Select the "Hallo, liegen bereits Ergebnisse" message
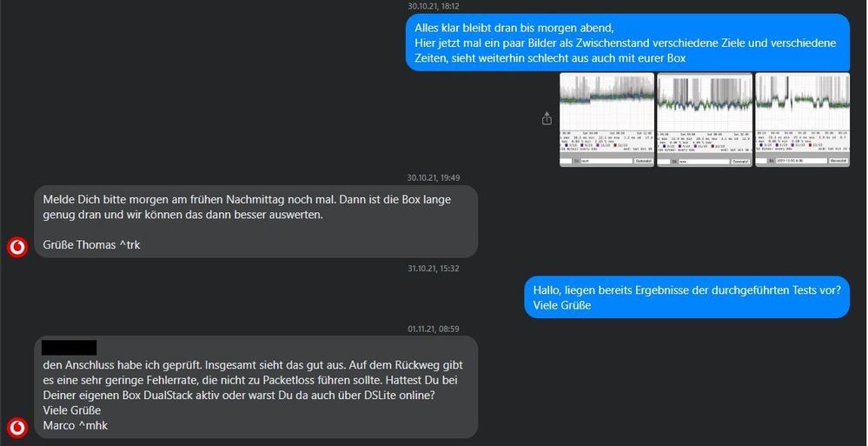The image size is (868, 446). point(687,297)
